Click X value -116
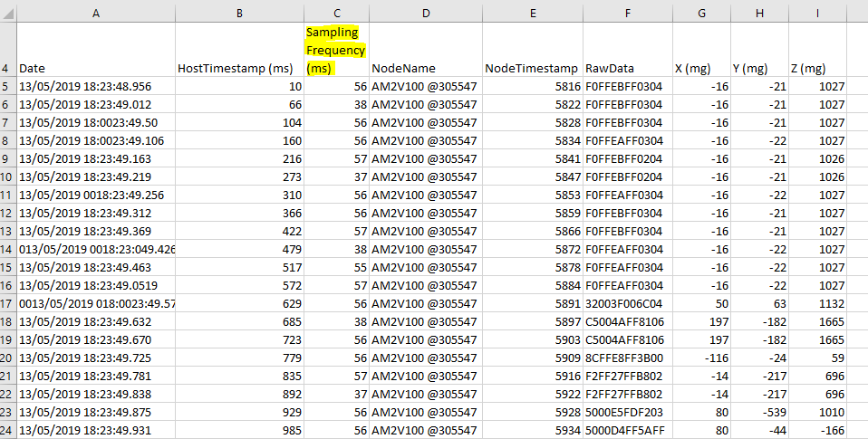 (702, 358)
